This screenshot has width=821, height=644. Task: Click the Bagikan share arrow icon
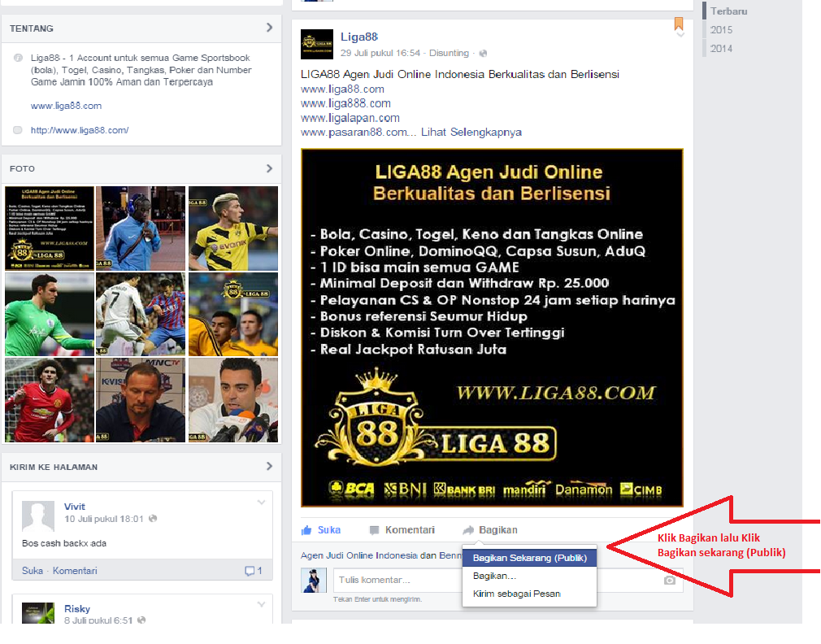[468, 530]
